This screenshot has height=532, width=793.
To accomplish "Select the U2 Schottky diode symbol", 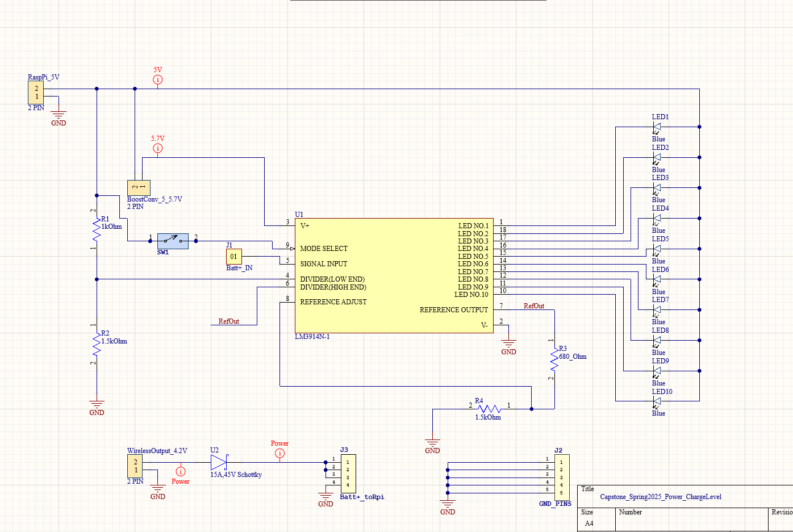I will coord(219,462).
